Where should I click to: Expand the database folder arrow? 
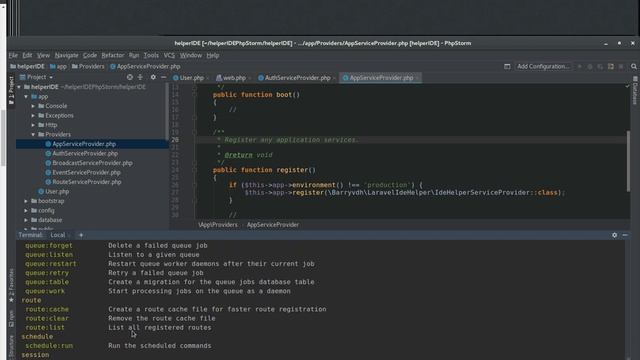(26, 220)
